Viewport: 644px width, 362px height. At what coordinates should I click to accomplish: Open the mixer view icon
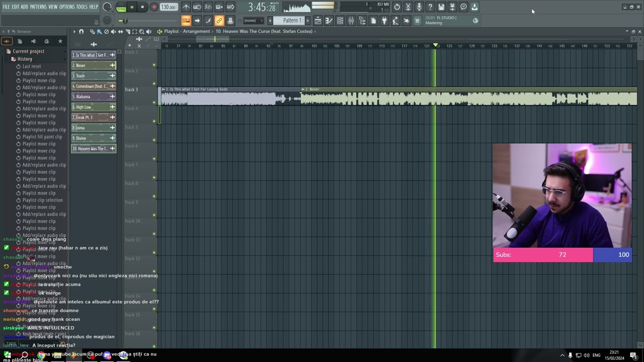click(351, 21)
